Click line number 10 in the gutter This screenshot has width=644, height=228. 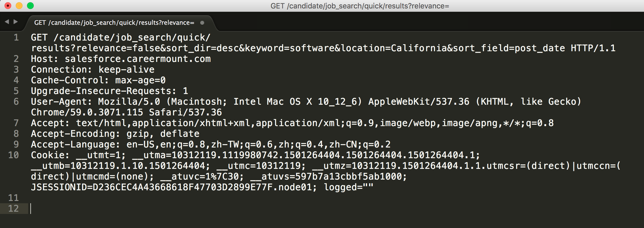13,155
